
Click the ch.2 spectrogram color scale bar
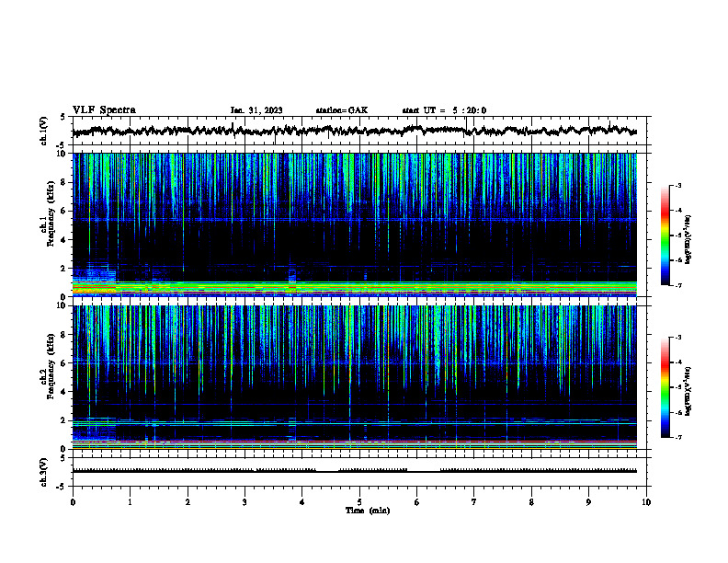tap(665, 386)
